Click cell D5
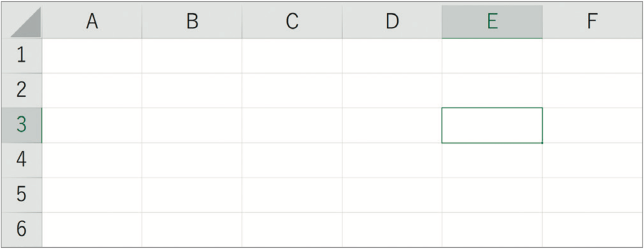 click(392, 195)
